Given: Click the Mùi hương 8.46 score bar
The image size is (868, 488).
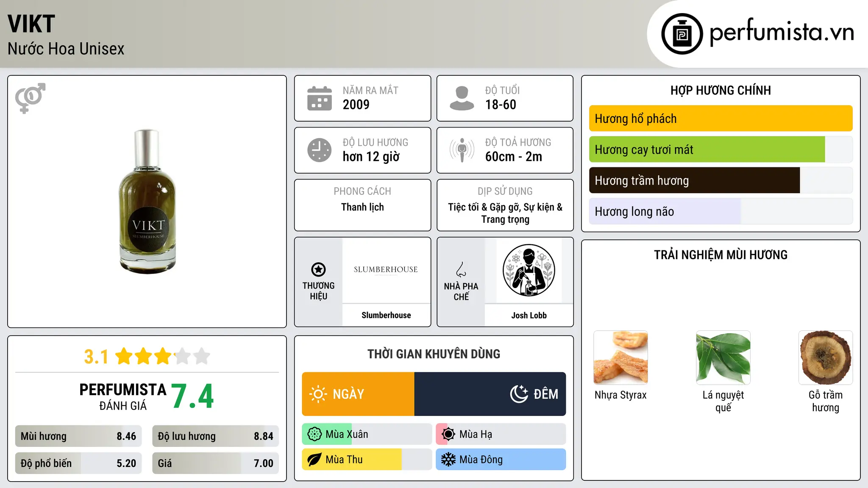Looking at the screenshot, I should (78, 436).
